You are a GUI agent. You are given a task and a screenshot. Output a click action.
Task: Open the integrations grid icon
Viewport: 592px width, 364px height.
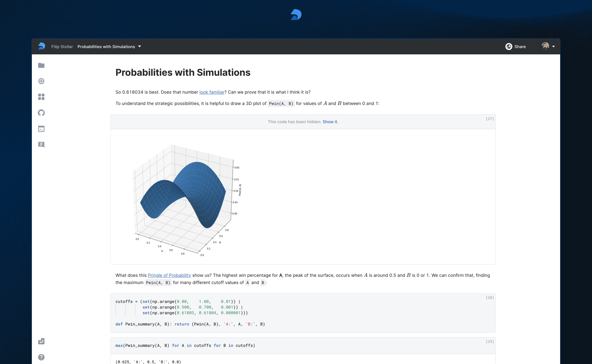pyautogui.click(x=41, y=97)
